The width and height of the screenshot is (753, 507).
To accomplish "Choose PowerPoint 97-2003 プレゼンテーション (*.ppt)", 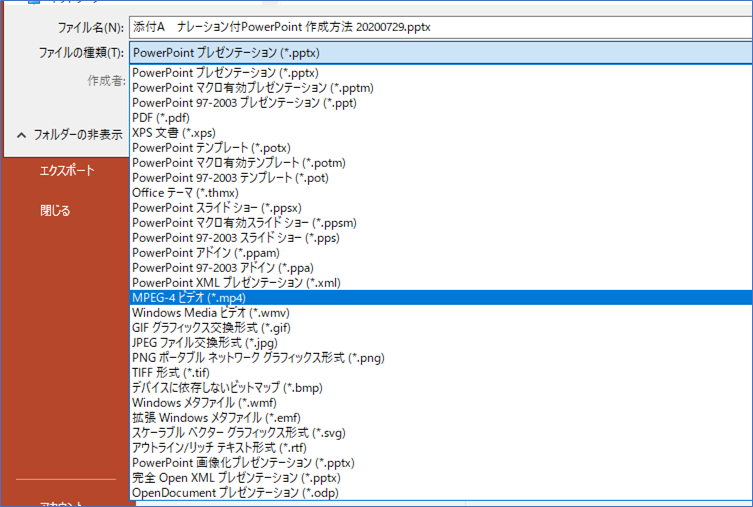I will (x=441, y=103).
